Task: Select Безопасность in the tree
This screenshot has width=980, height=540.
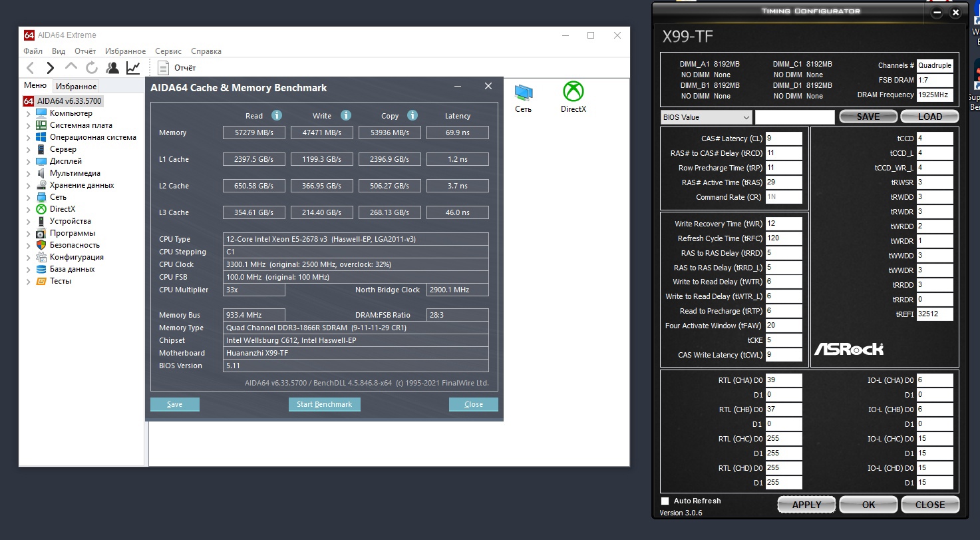Action: coord(76,245)
